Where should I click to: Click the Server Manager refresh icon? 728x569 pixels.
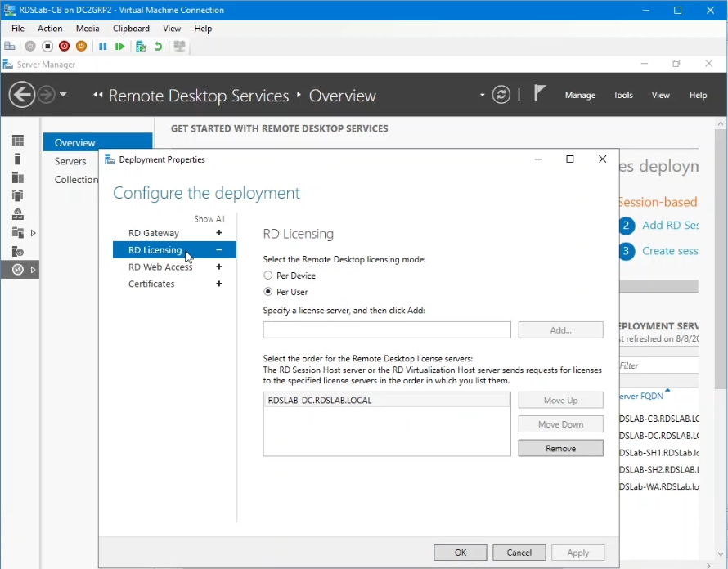(501, 95)
